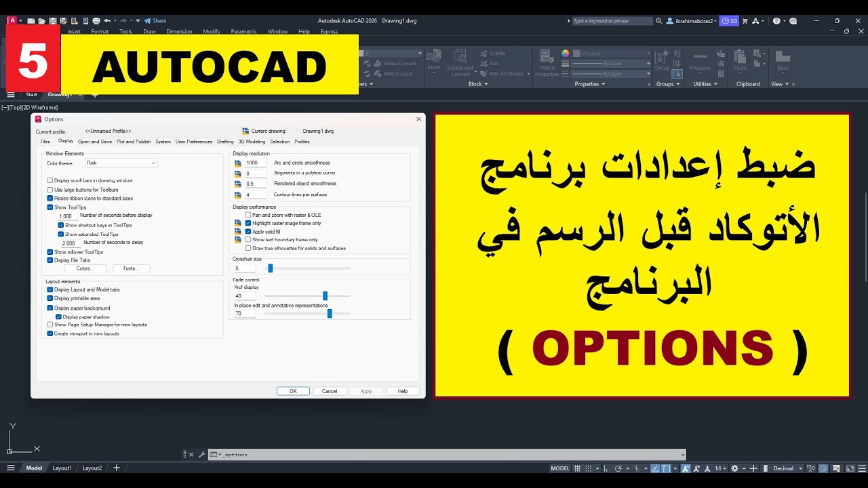Image resolution: width=868 pixels, height=488 pixels.
Task: Toggle the Show ToolTips checkbox
Action: click(50, 207)
